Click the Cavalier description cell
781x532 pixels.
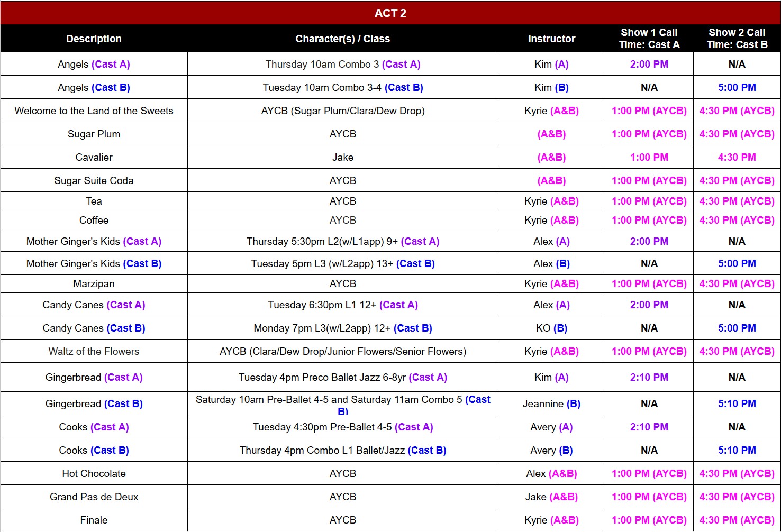point(94,157)
